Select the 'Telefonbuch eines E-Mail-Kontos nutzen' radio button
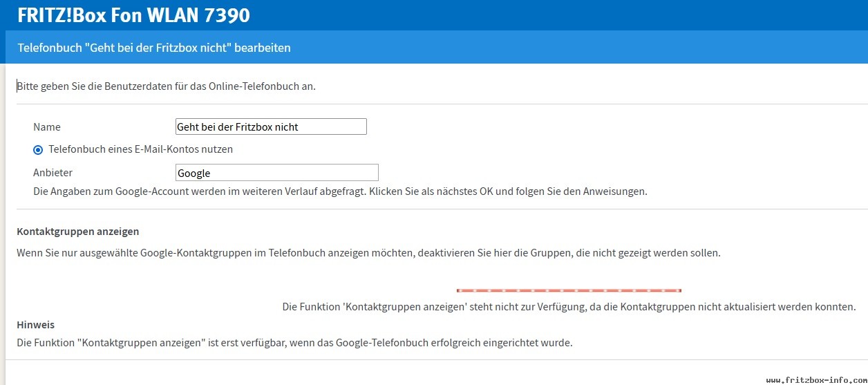The width and height of the screenshot is (868, 385). click(x=38, y=149)
